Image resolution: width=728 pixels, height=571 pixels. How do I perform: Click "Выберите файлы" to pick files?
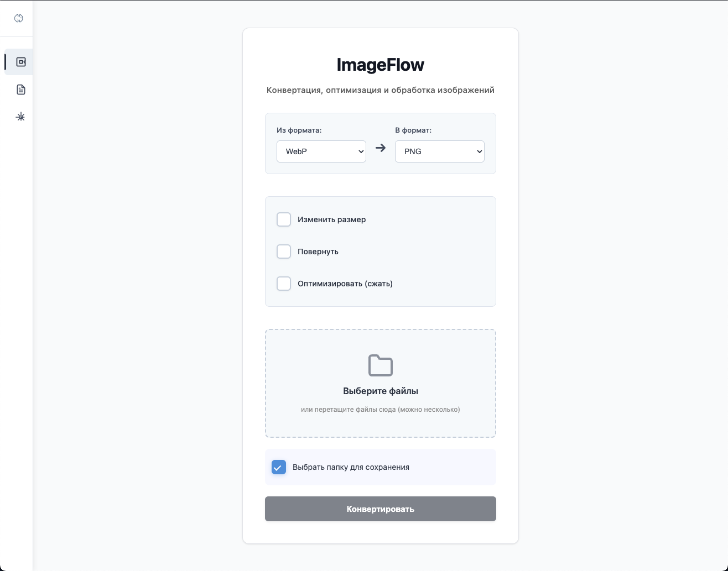point(380,391)
